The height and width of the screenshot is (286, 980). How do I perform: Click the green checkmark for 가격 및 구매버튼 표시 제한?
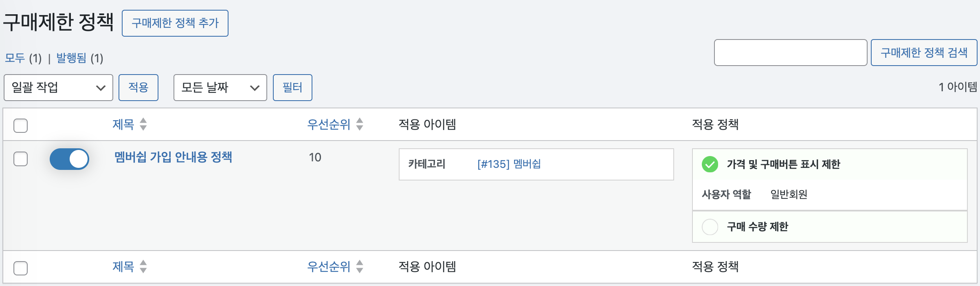pos(710,164)
